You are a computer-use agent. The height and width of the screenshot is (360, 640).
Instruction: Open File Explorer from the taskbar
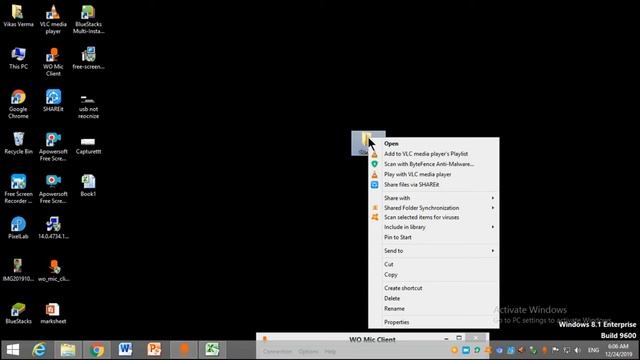point(68,350)
